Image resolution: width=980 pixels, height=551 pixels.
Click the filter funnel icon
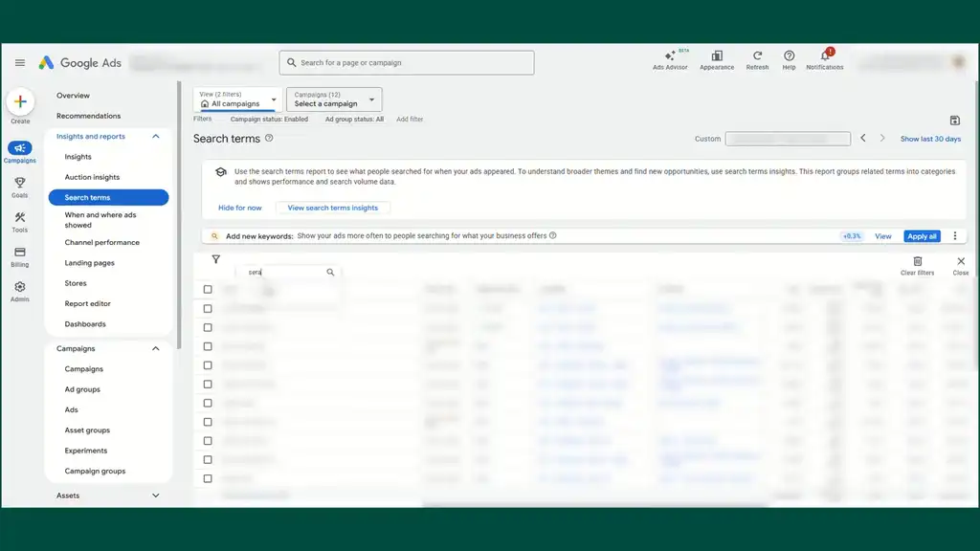pos(215,259)
